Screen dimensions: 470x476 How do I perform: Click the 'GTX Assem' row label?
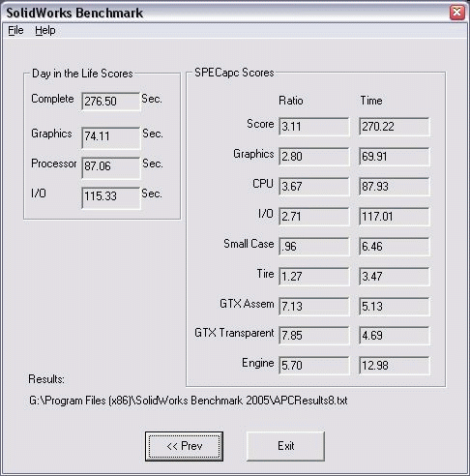point(247,304)
